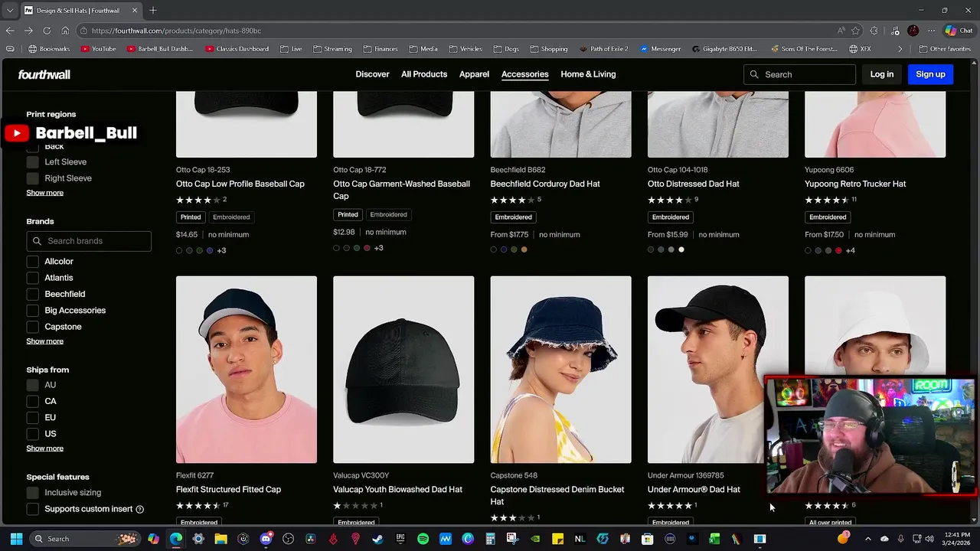Screen dimensions: 980x551
Task: Add page to favorites star icon
Action: (856, 31)
